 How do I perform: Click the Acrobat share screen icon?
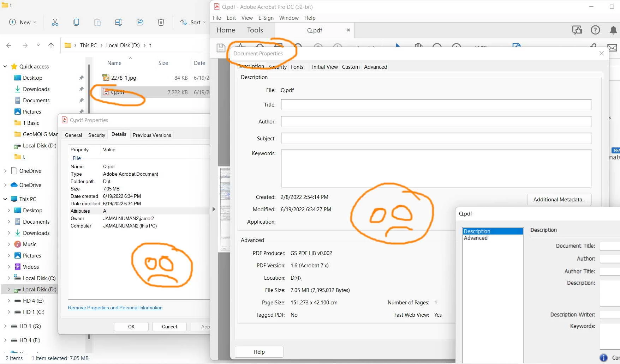coord(577,30)
